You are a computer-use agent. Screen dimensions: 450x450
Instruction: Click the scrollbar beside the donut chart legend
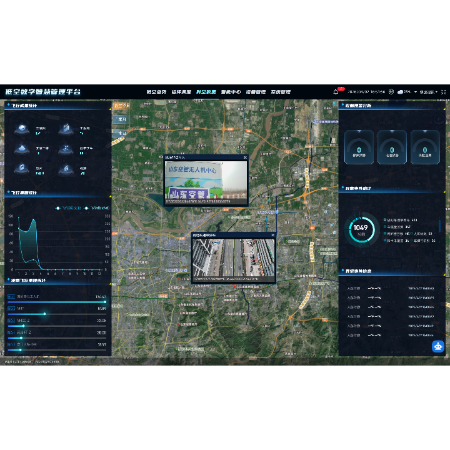coord(440,226)
